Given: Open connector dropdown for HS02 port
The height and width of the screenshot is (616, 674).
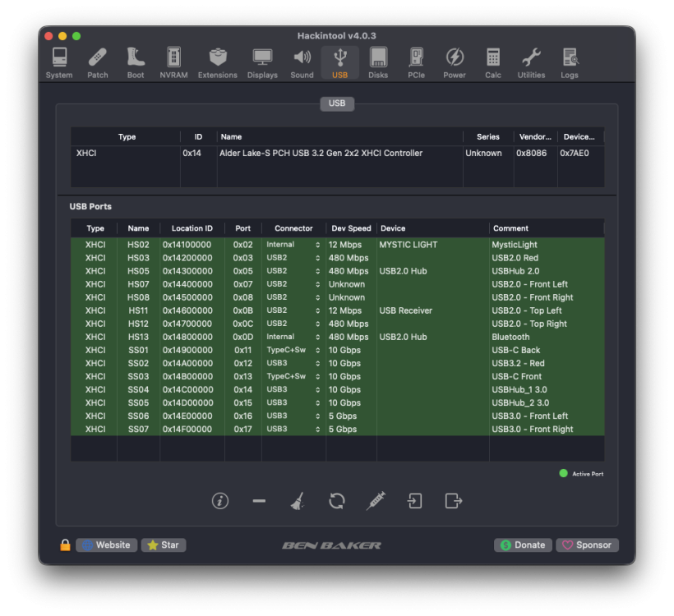Looking at the screenshot, I should click(x=293, y=245).
